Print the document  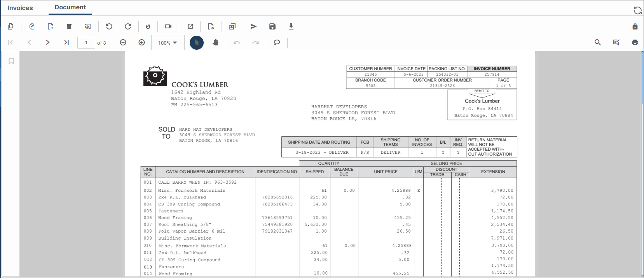click(635, 42)
